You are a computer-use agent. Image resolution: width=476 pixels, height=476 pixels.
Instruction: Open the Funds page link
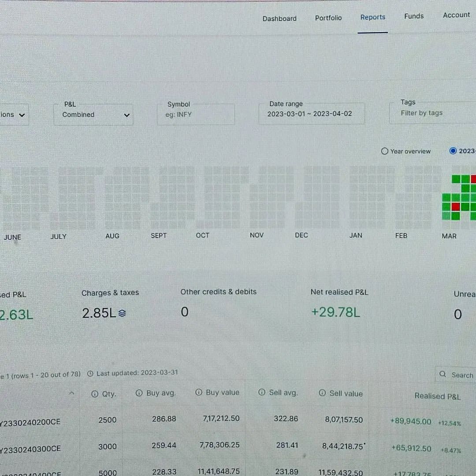tap(414, 16)
